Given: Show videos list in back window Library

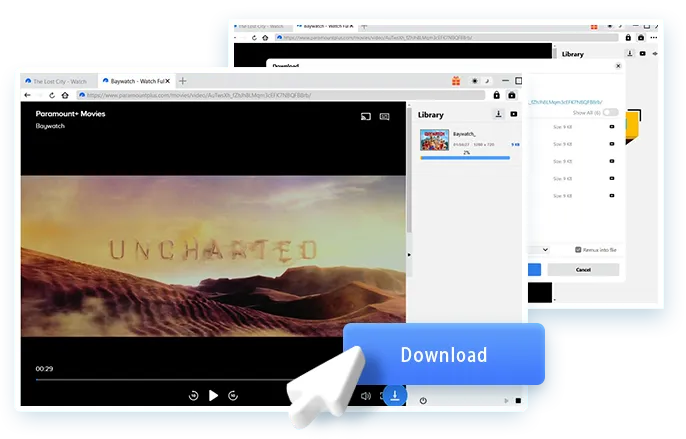Looking at the screenshot, I should click(642, 53).
